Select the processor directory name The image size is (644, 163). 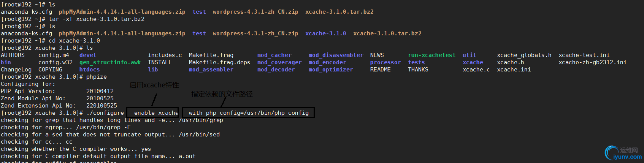(x=385, y=62)
